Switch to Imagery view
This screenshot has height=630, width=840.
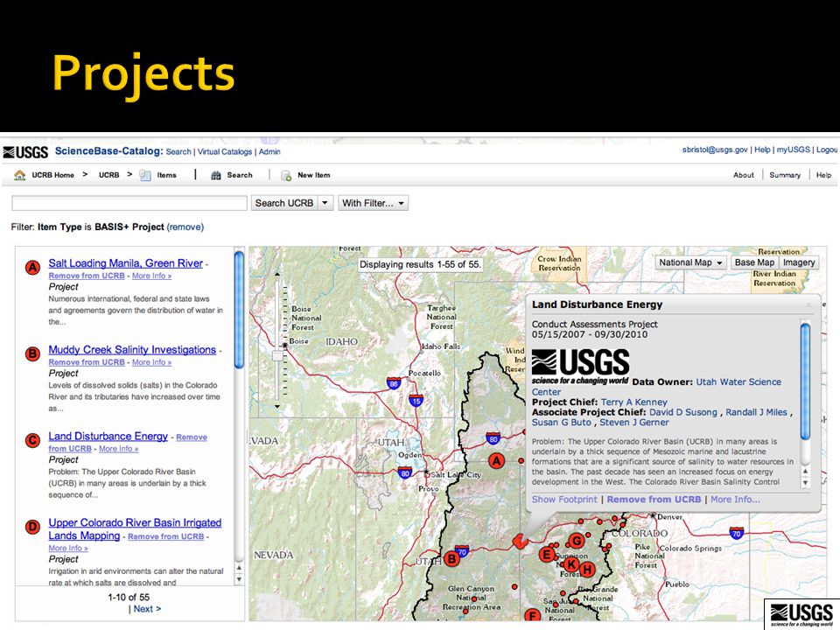click(x=799, y=262)
